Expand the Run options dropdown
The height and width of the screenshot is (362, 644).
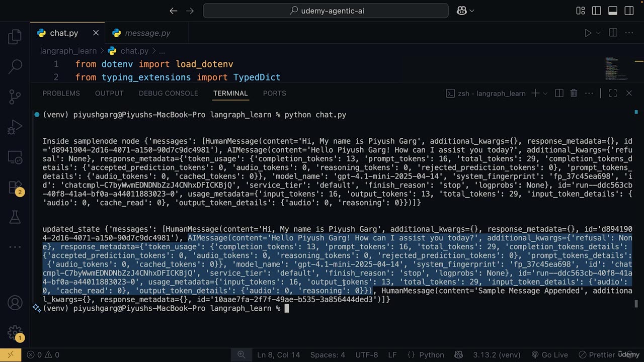[x=598, y=33]
